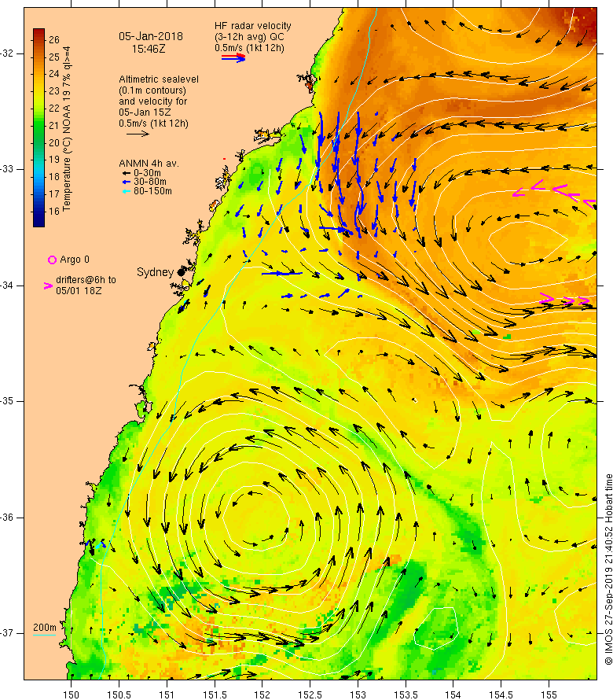The image size is (613, 700).
Task: Click the 26 value on temperature scale
Action: 54,40
